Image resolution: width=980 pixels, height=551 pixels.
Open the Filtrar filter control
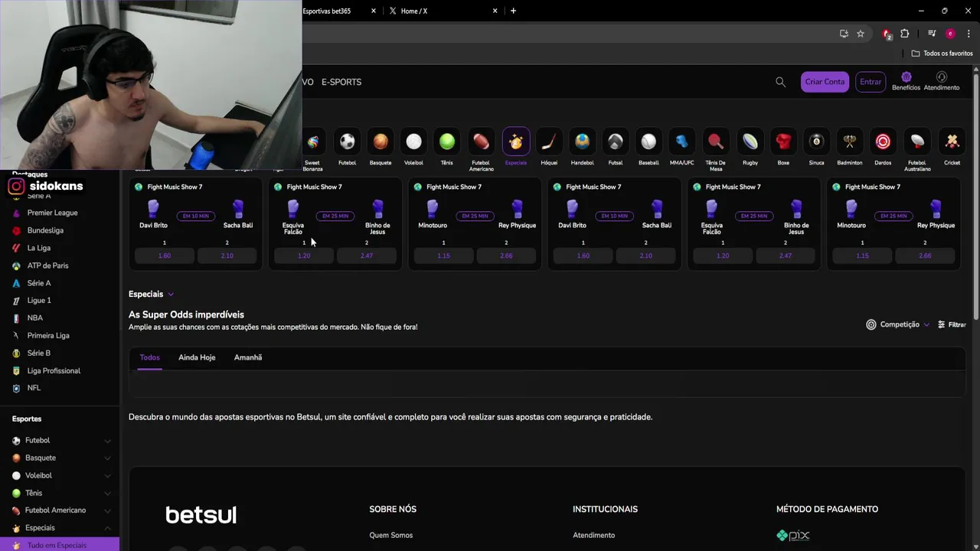click(x=952, y=324)
